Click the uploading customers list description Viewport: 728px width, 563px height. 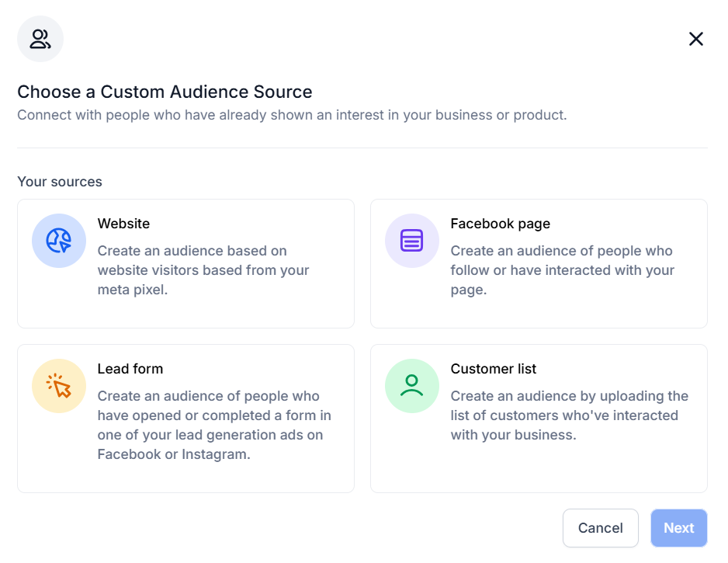[569, 415]
